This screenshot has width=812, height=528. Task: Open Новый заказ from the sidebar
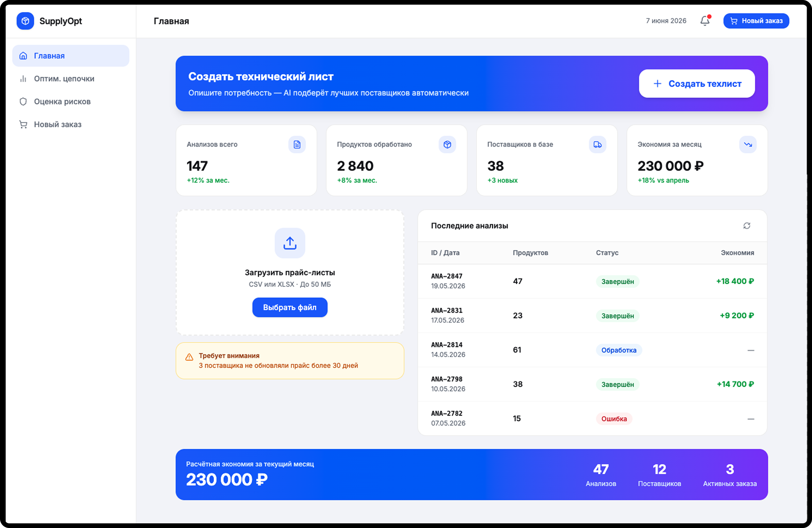point(71,124)
